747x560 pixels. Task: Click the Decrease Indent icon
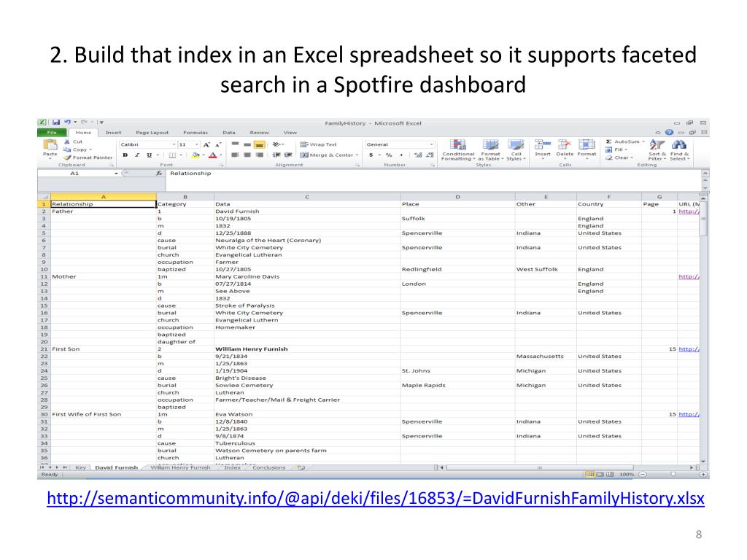click(x=276, y=155)
